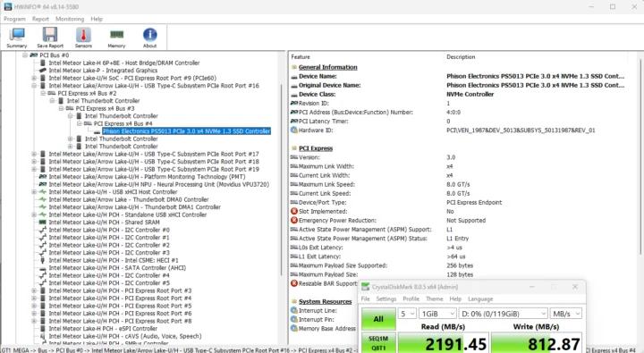644x353 pixels.
Task: Click the Maximum Link Speed row
Action: pos(458,184)
